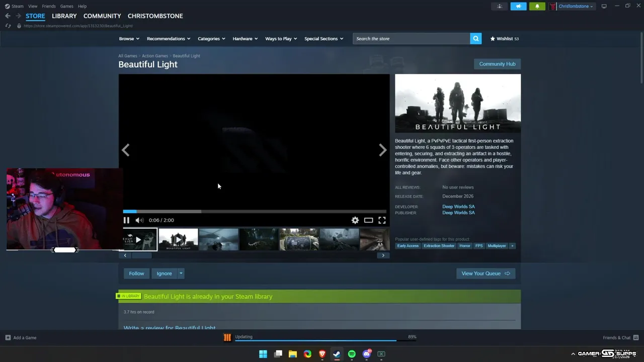This screenshot has height=362, width=644.
Task: Go to next media with right arrow
Action: [383, 150]
